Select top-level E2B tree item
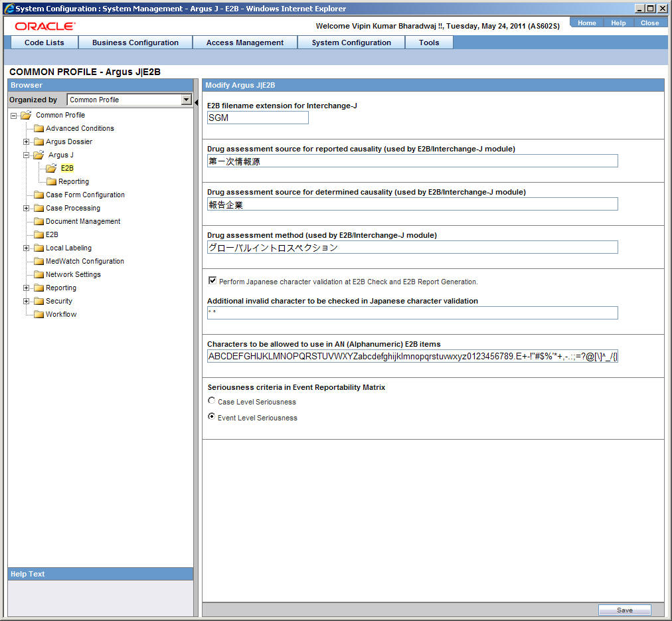The height and width of the screenshot is (621, 672). [52, 235]
